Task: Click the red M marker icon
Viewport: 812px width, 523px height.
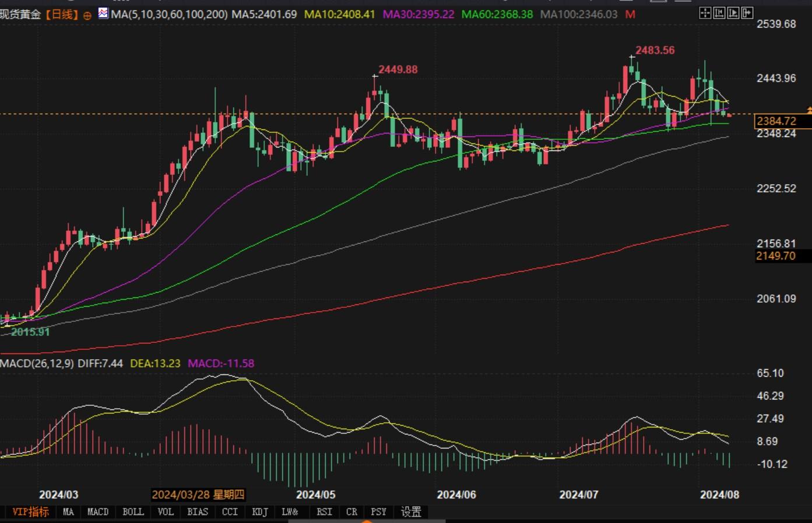Action: [630, 14]
